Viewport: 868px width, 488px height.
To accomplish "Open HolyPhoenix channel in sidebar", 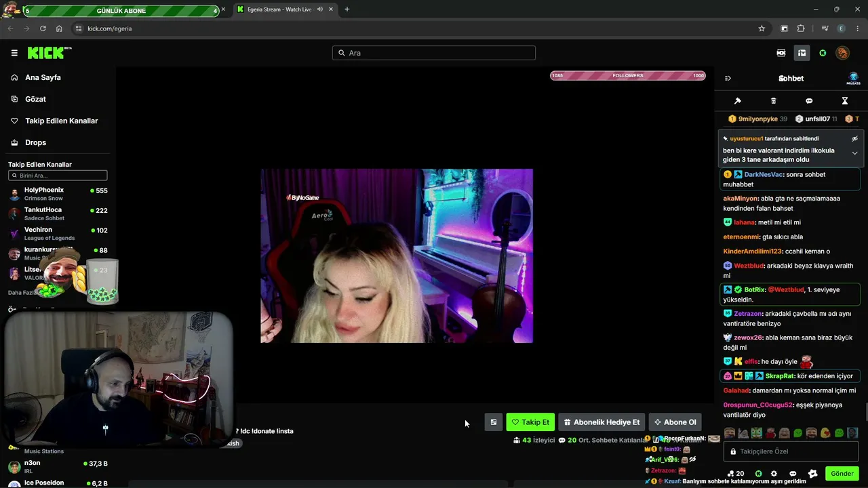I will pyautogui.click(x=58, y=194).
